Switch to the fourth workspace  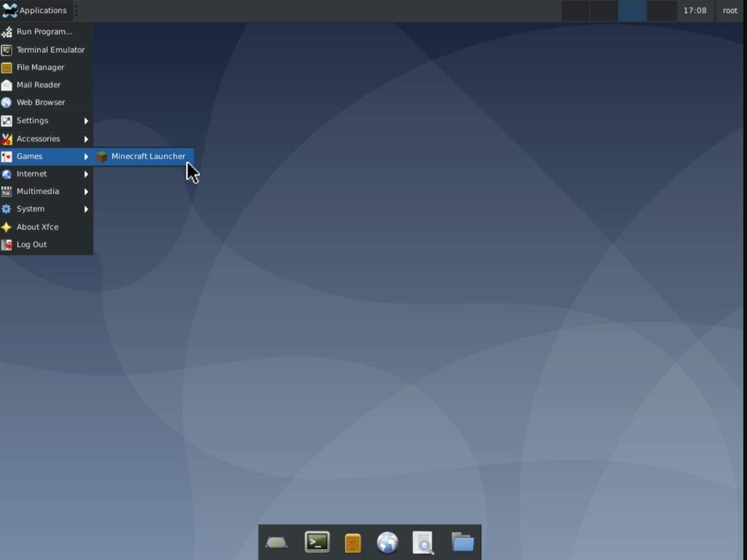[x=662, y=10]
